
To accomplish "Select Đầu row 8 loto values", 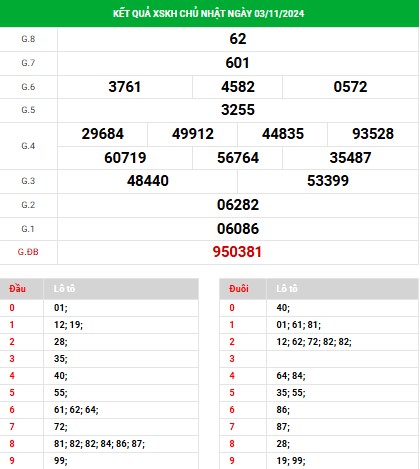I will [x=99, y=444].
